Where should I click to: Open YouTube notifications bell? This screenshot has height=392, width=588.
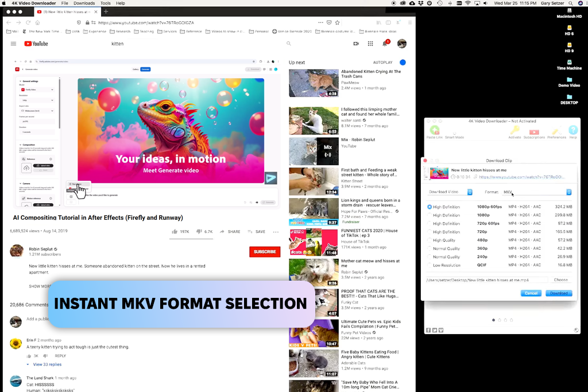coord(385,44)
